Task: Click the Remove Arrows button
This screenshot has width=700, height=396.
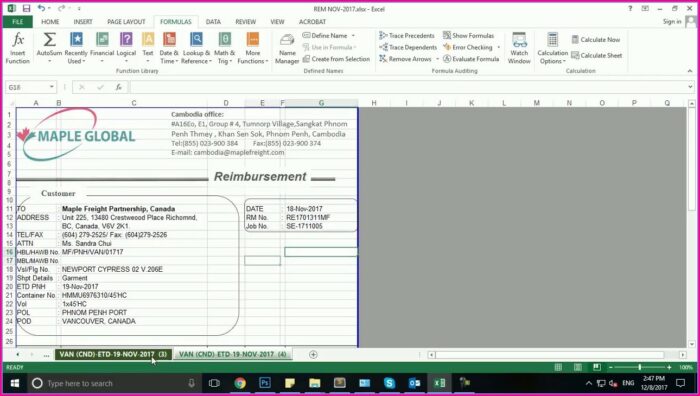Action: coord(405,58)
